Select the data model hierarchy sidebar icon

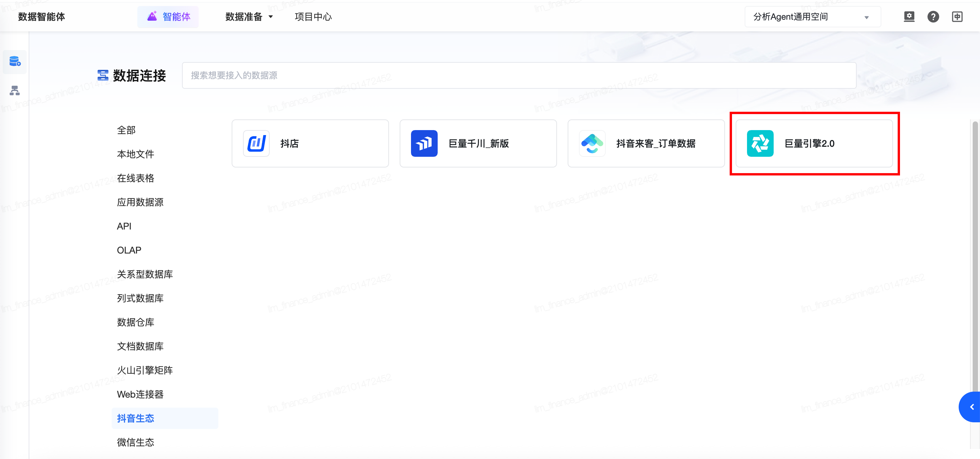coord(15,91)
